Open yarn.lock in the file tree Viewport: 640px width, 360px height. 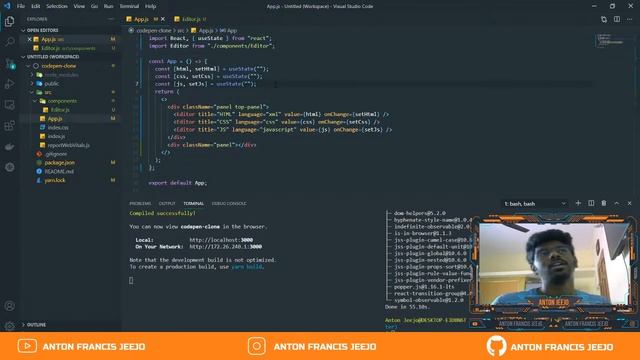coord(55,180)
